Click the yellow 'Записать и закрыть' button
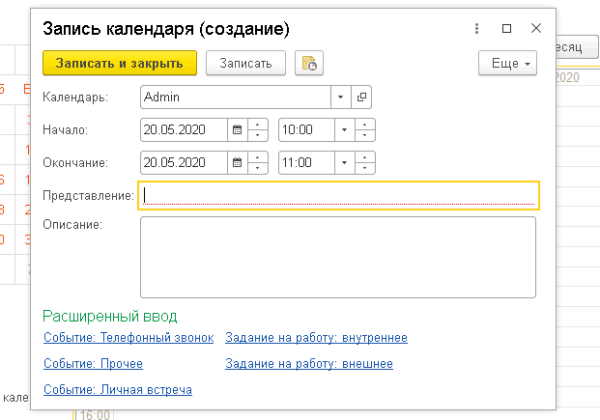Screen dimensions: 600x420 (120, 63)
